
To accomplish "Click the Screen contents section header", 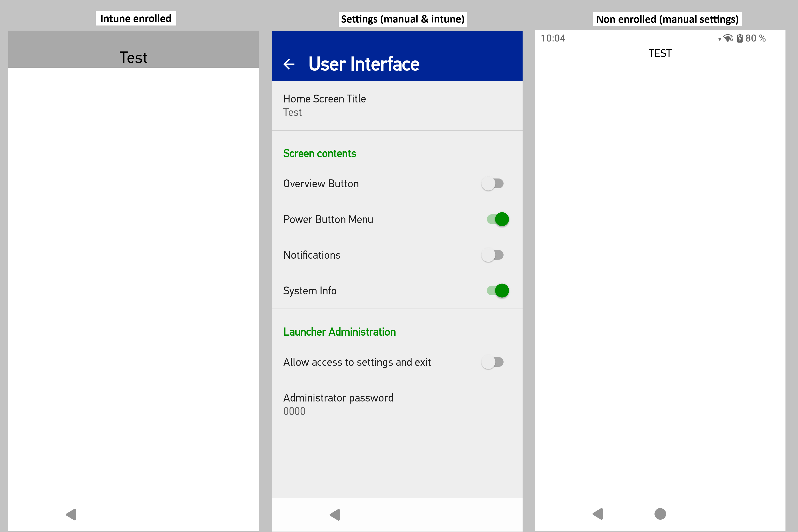I will [320, 153].
